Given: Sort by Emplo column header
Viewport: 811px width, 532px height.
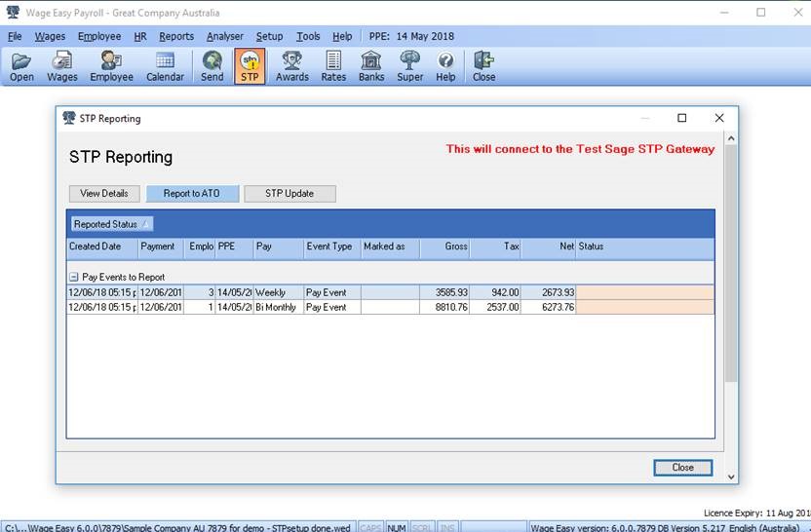Looking at the screenshot, I should [200, 247].
